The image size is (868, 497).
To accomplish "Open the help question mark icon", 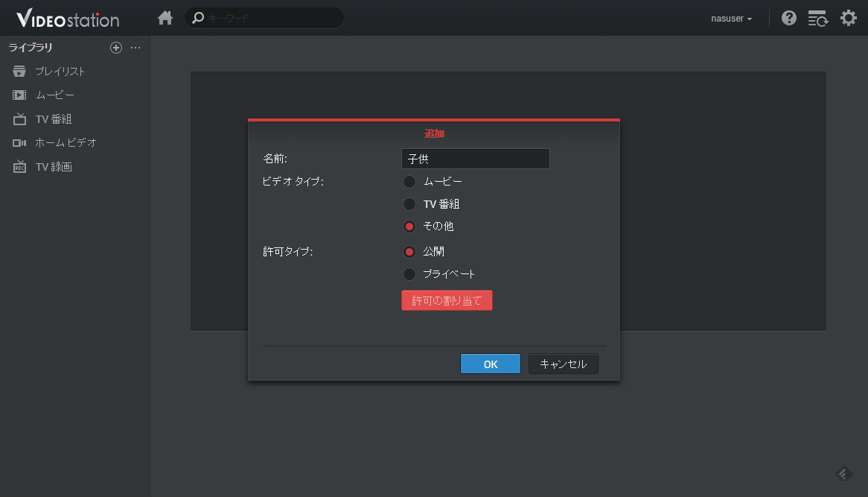I will click(789, 19).
